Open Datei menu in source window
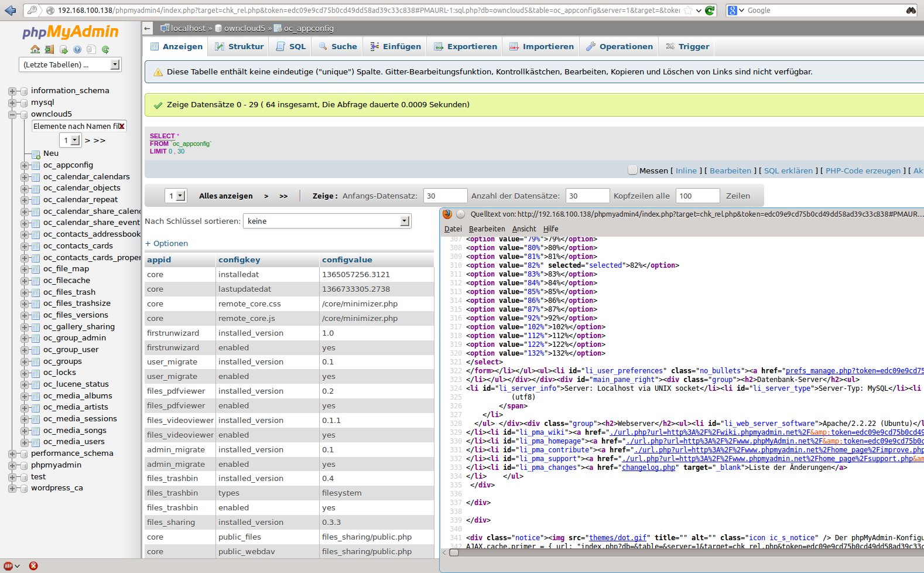The width and height of the screenshot is (924, 573). point(453,229)
